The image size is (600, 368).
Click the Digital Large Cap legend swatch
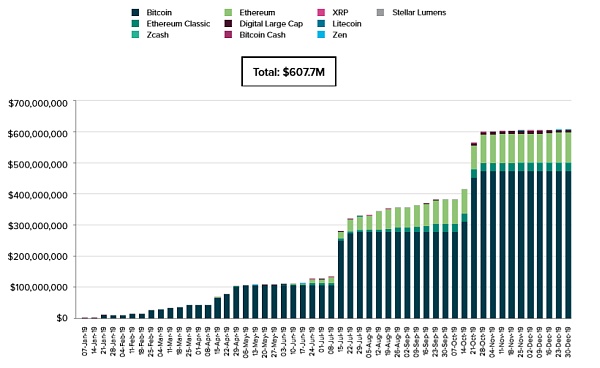click(228, 24)
